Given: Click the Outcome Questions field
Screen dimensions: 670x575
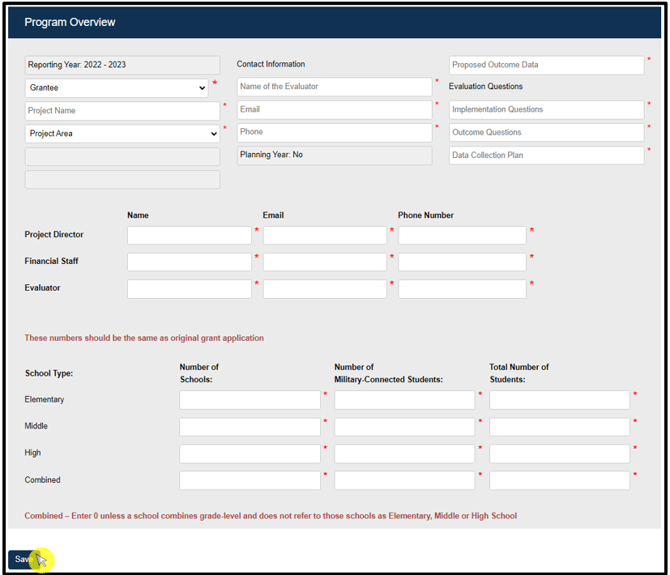Looking at the screenshot, I should point(546,133).
